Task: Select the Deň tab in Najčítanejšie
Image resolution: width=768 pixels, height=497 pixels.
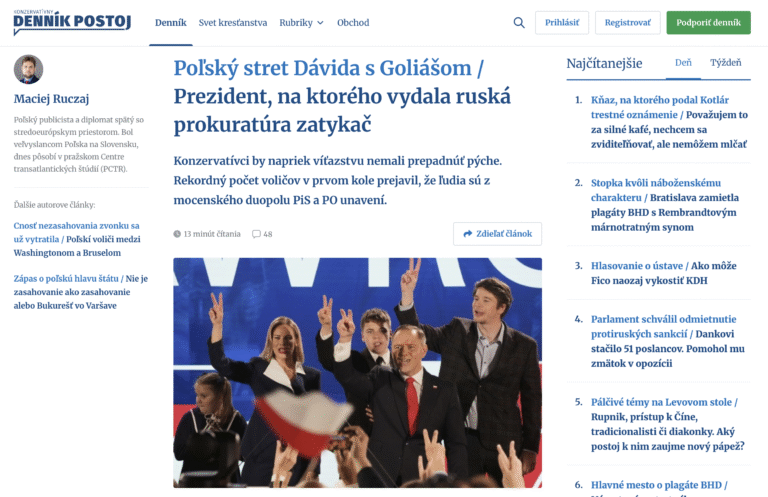Action: tap(683, 63)
